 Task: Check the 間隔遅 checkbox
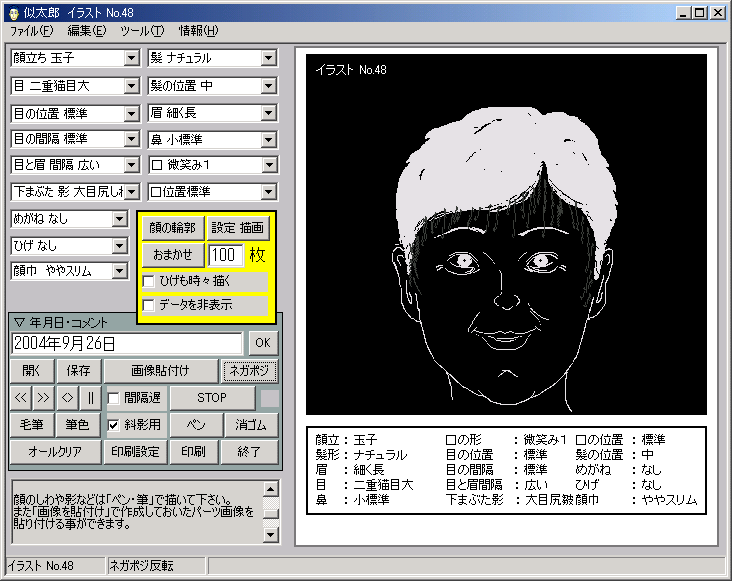(x=113, y=398)
